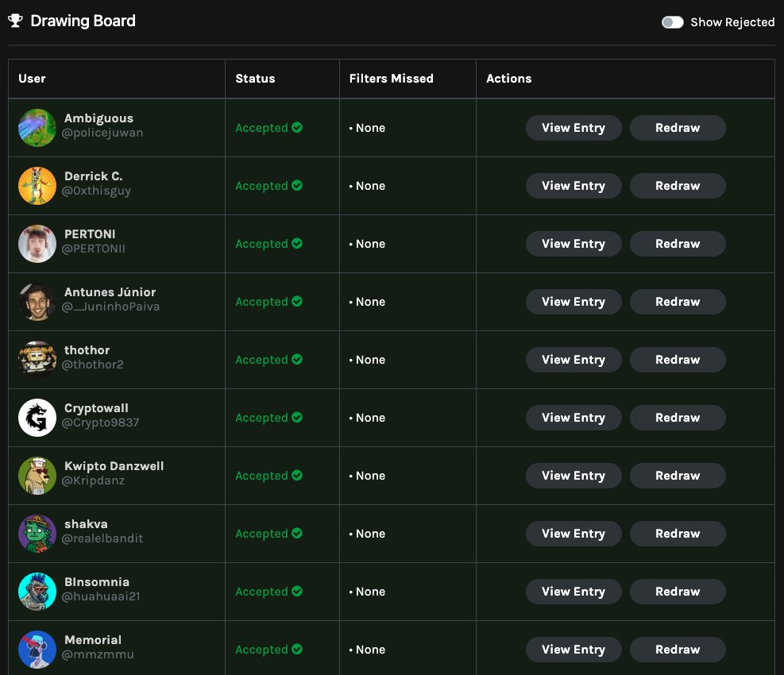This screenshot has width=784, height=675.
Task: View Entry for Memorial
Action: (574, 650)
